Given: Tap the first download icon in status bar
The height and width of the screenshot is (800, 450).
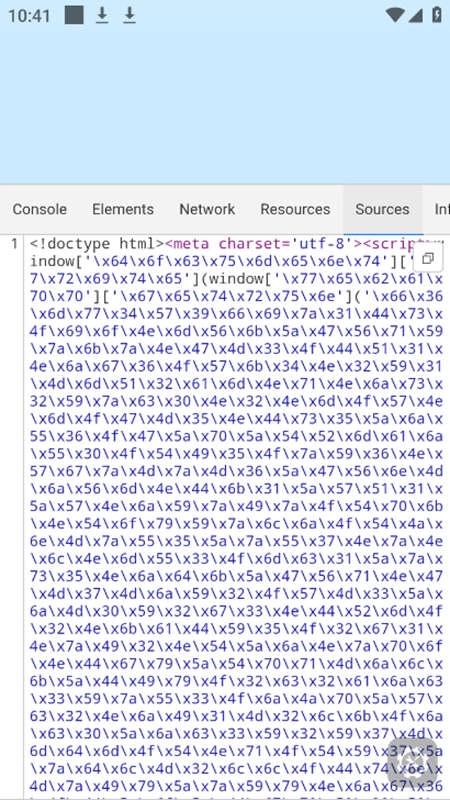Looking at the screenshot, I should click(x=102, y=15).
